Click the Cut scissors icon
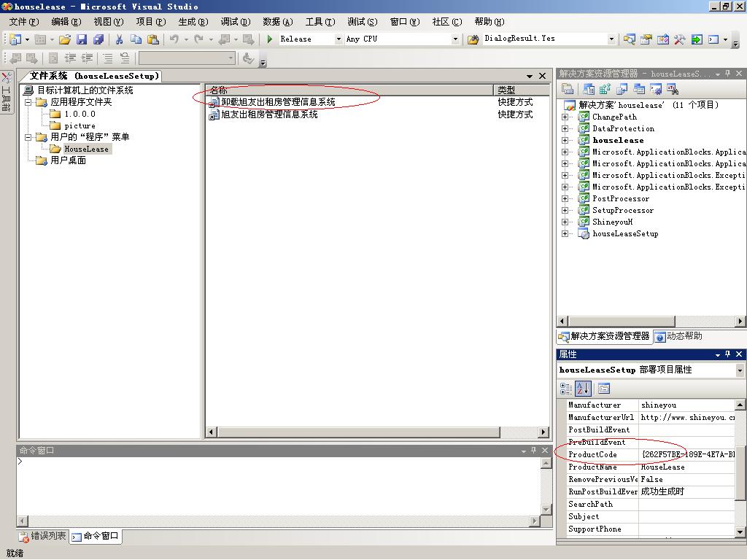747x560 pixels. pyautogui.click(x=119, y=39)
